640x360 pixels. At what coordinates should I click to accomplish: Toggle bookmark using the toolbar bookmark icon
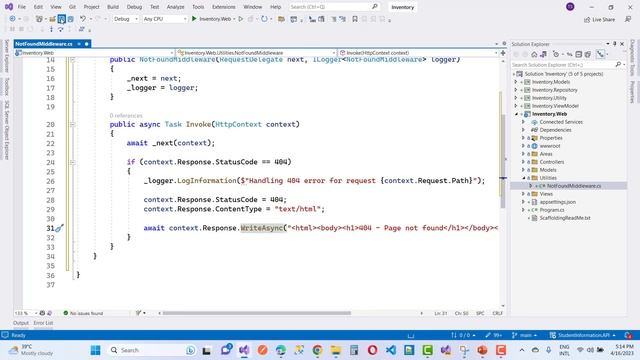tap(355, 19)
